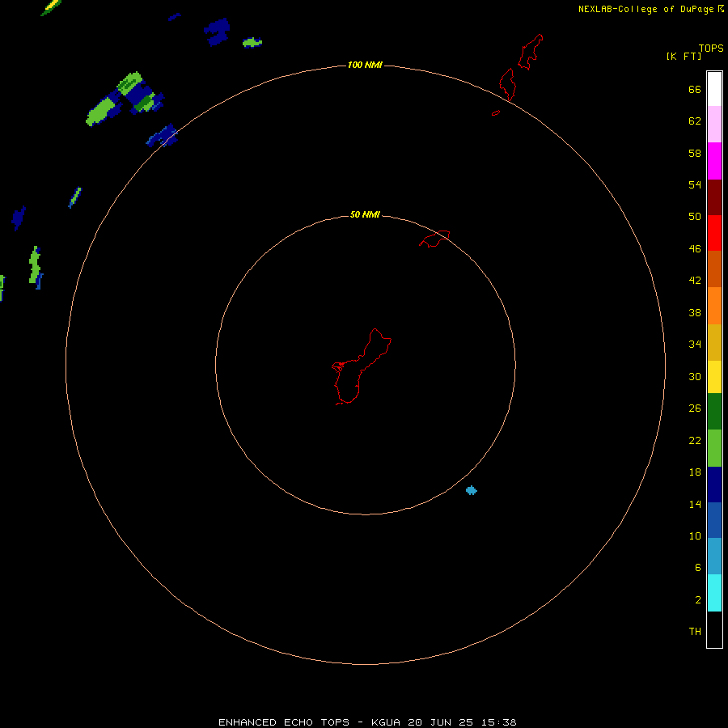This screenshot has height=728, width=728.
Task: Click the navy blue legend swatch
Action: (x=714, y=485)
